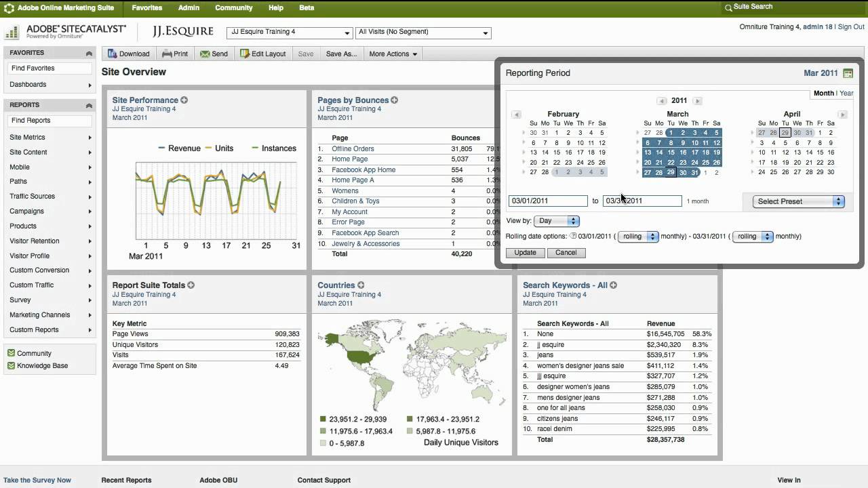Open the Admin top menu

click(x=189, y=8)
